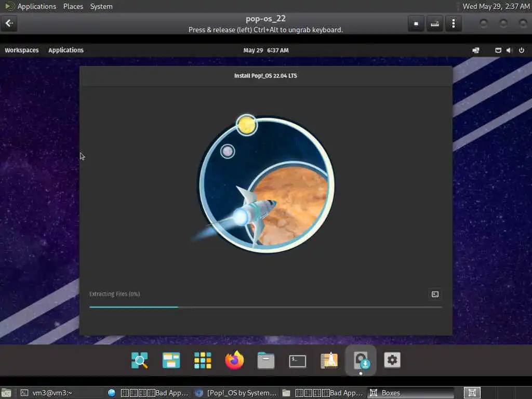Open the applications grid dock icon
This screenshot has height=399, width=532.
coord(203,361)
